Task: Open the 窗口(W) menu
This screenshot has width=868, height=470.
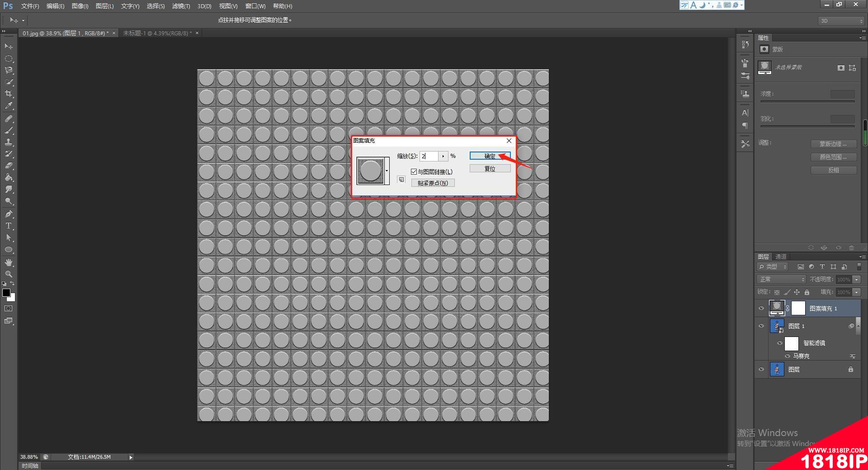Action: [255, 6]
